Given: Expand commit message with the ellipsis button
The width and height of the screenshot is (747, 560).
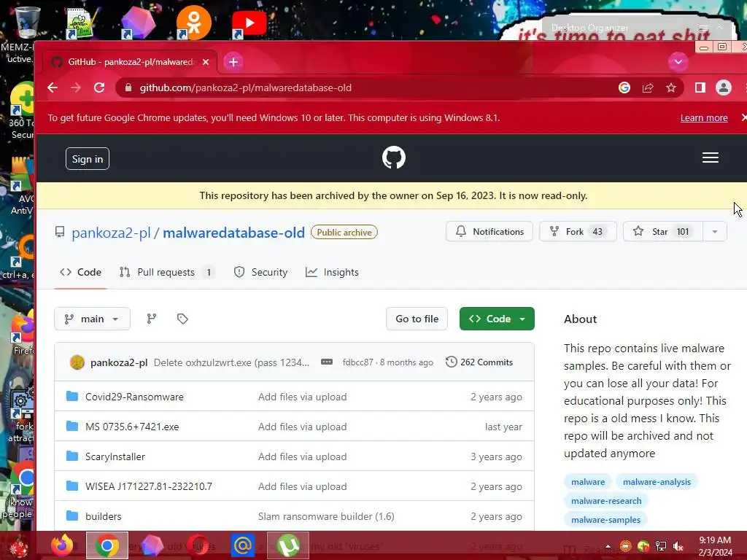Looking at the screenshot, I should click(327, 362).
